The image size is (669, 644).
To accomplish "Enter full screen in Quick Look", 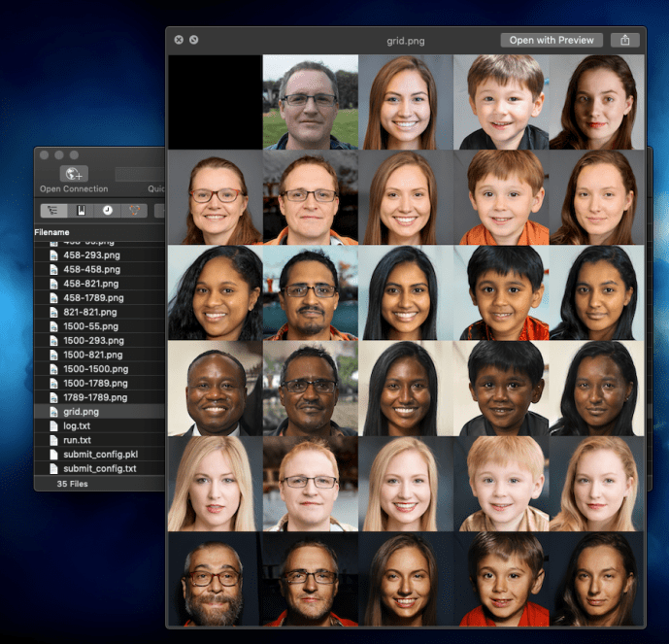I will 194,40.
